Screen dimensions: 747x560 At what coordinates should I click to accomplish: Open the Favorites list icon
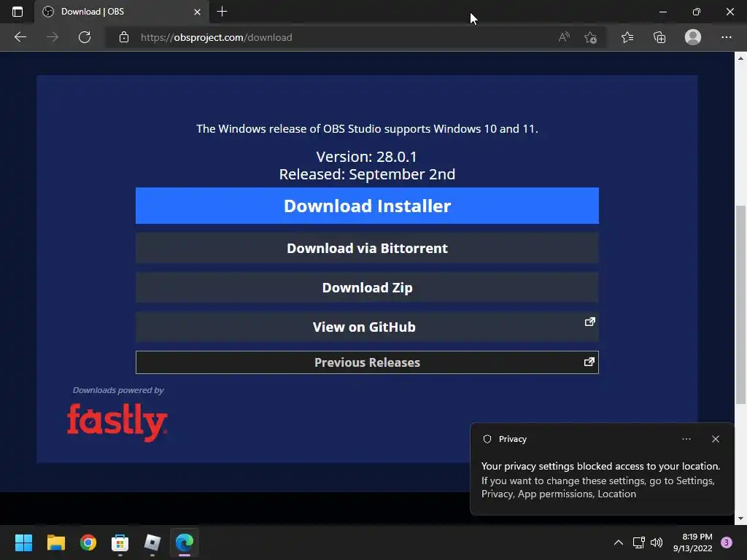627,37
